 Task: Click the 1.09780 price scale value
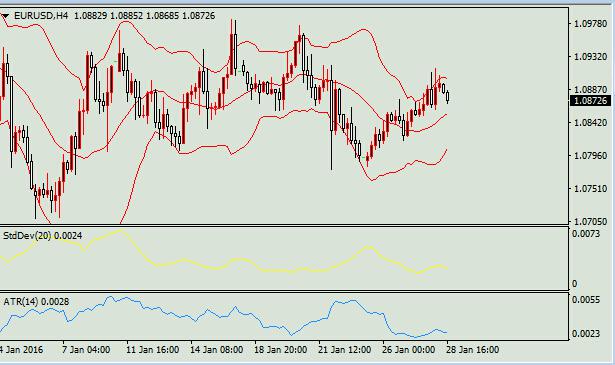tap(590, 24)
